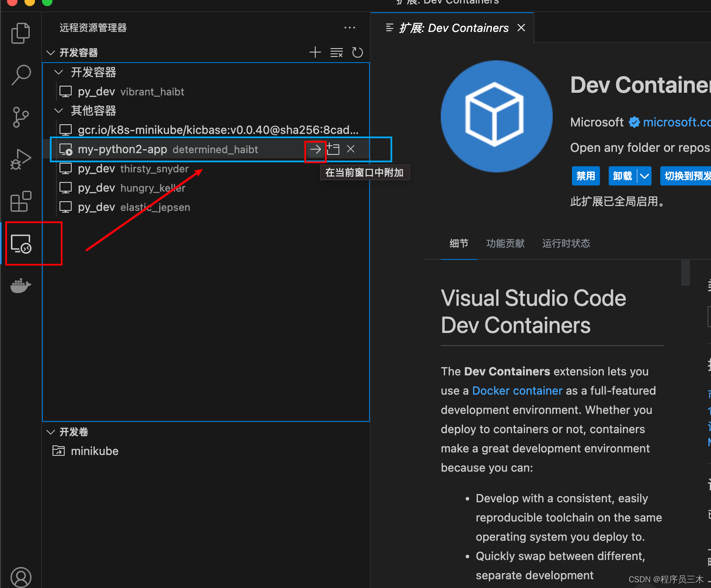Image resolution: width=711 pixels, height=588 pixels.
Task: Select my-python2-app determined_haibt container
Action: 206,149
